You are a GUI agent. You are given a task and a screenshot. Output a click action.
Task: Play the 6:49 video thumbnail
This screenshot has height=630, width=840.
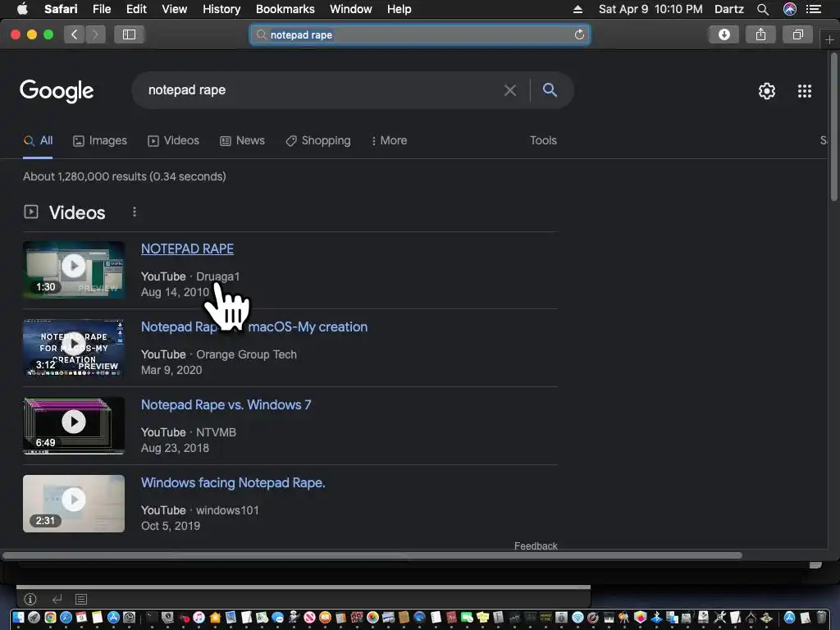point(74,426)
